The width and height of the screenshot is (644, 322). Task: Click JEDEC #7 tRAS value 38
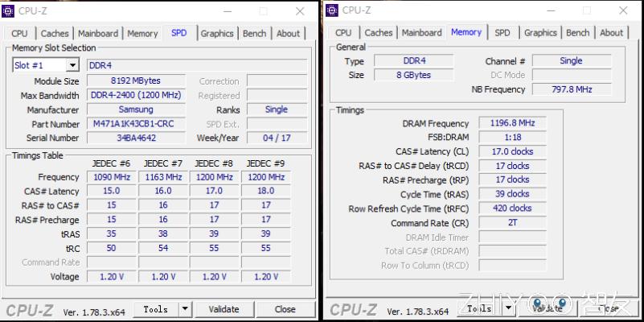(x=163, y=233)
